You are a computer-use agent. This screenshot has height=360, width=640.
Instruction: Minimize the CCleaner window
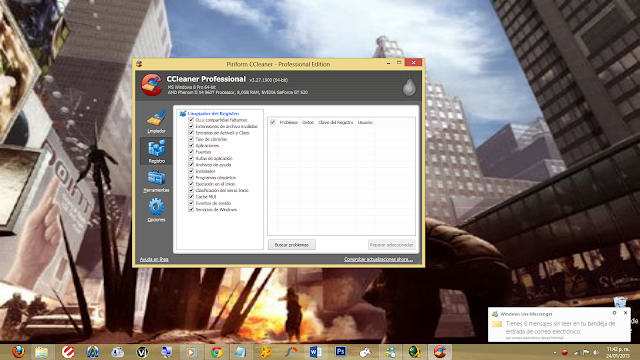[x=388, y=63]
